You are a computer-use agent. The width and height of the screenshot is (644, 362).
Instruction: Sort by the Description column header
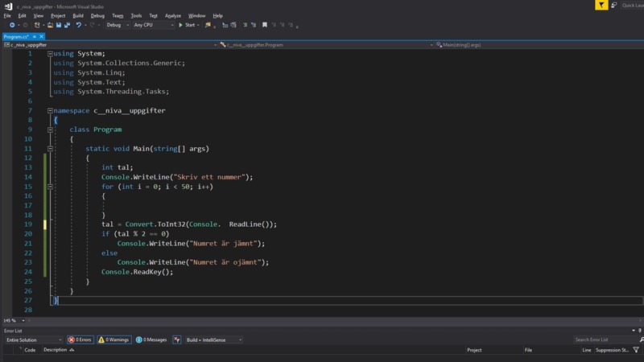pos(56,350)
